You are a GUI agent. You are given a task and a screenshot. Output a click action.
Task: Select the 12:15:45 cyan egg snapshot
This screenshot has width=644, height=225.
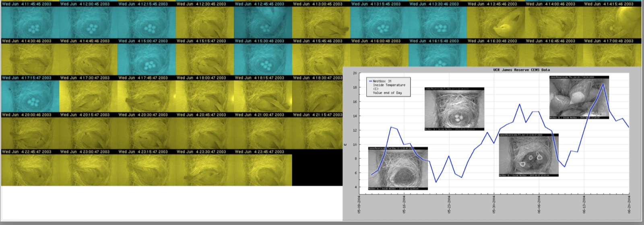click(147, 22)
